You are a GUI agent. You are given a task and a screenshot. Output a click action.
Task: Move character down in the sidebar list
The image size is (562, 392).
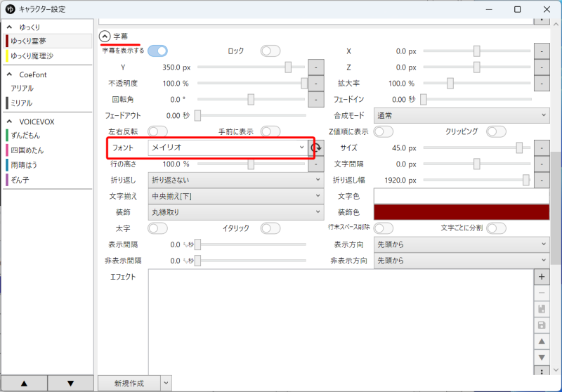pos(70,383)
